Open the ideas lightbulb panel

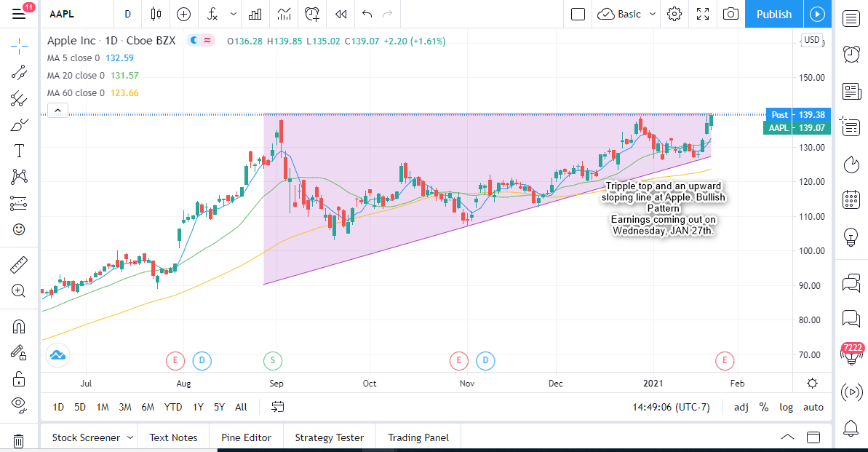click(851, 237)
